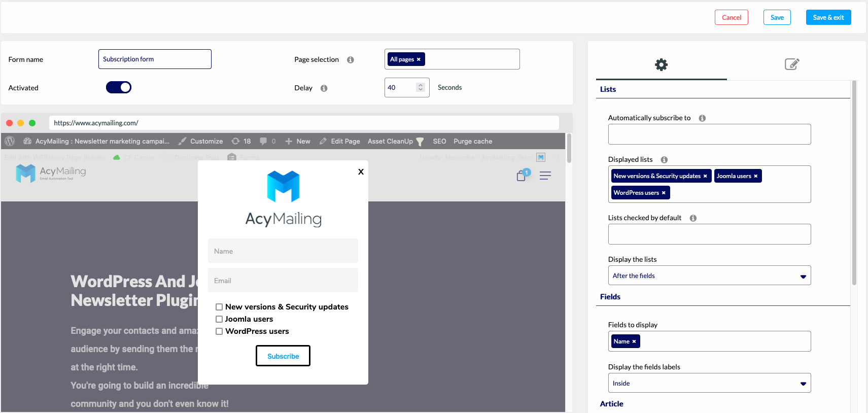
Task: Open Display the fields labels dropdown
Action: (709, 383)
